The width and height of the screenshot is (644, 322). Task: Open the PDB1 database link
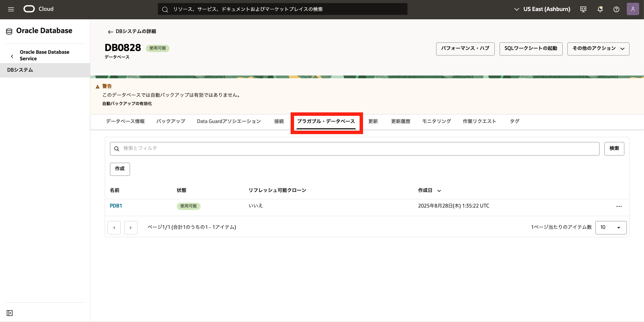[x=116, y=206]
